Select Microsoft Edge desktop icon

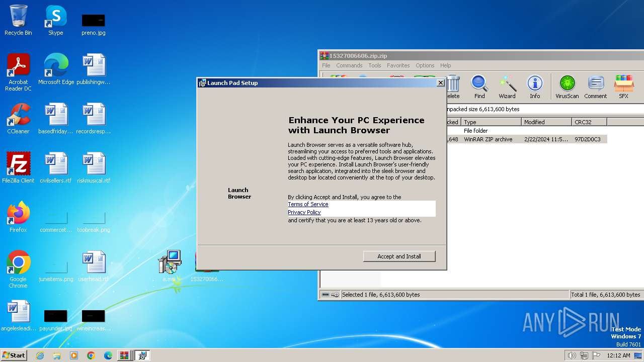pos(56,69)
